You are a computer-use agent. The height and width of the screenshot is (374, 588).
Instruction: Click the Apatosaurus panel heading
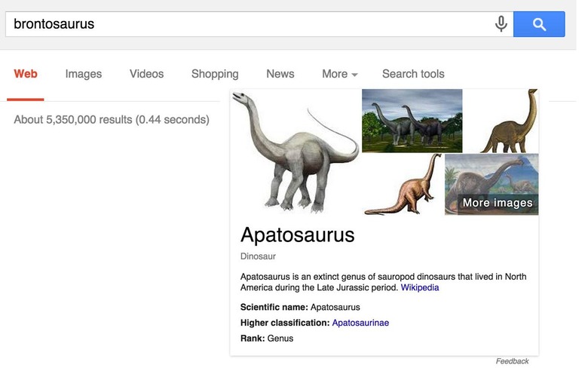297,235
